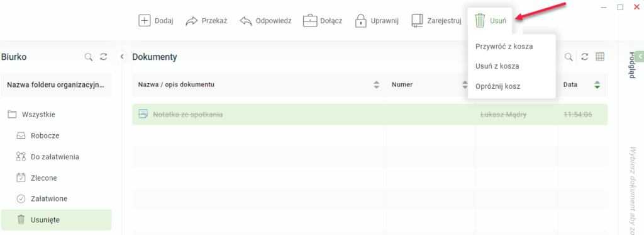Click the Dołącz briefcase icon
Viewport: 644px width, 235px height.
click(310, 21)
